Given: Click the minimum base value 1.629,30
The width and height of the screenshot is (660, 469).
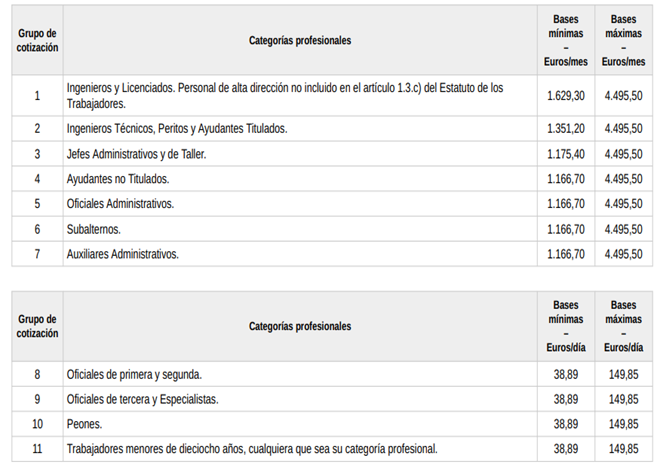Looking at the screenshot, I should (566, 96).
